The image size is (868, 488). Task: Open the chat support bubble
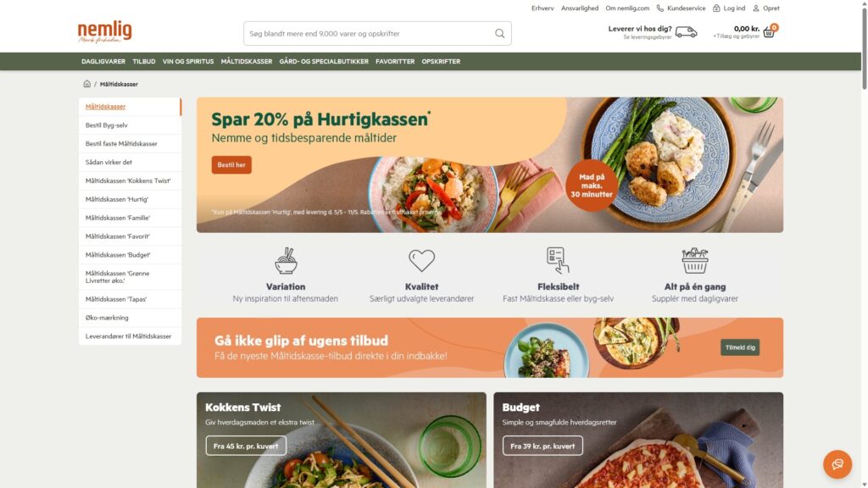pos(837,463)
